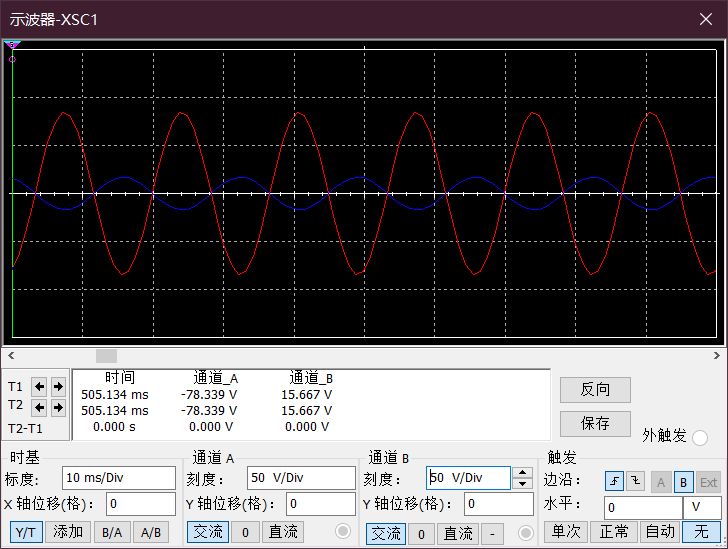Click Channel B terminal radio circle
This screenshot has width=728, height=549.
click(526, 533)
